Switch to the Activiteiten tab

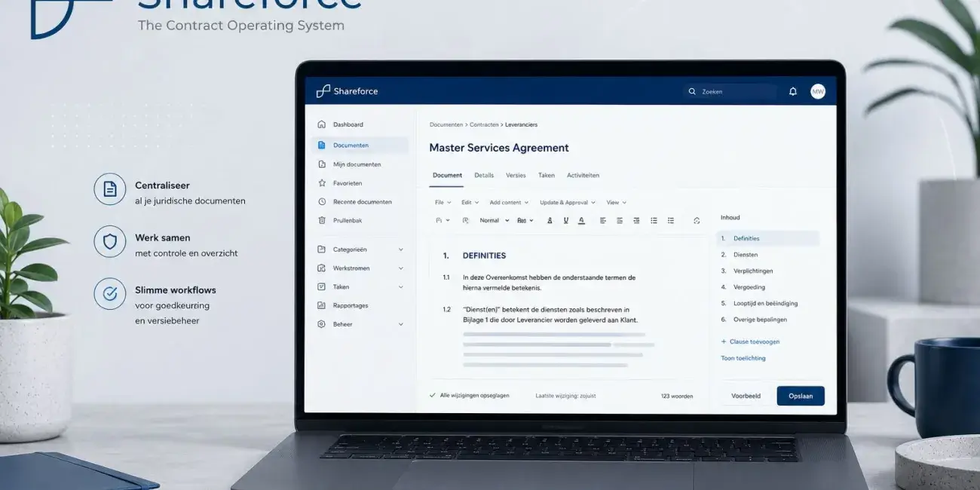(583, 175)
